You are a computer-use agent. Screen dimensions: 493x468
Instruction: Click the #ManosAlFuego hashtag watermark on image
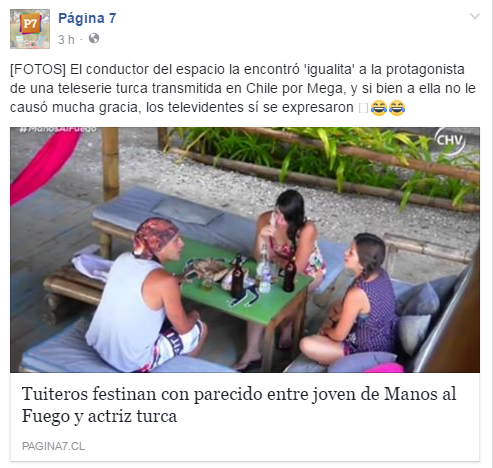pos(58,130)
